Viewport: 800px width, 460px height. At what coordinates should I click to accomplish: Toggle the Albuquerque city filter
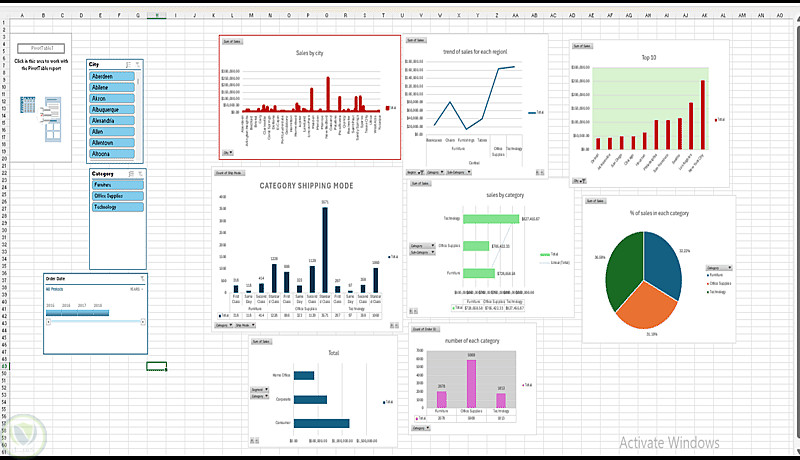point(112,109)
